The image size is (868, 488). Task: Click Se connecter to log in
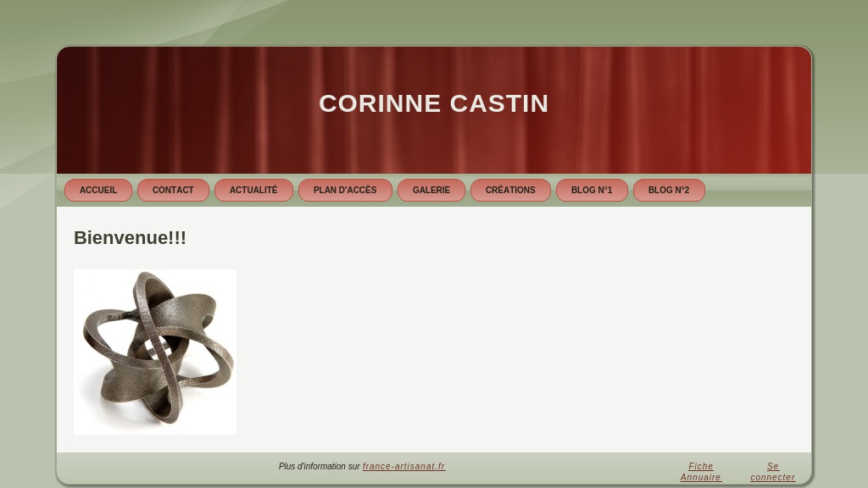coord(773,472)
